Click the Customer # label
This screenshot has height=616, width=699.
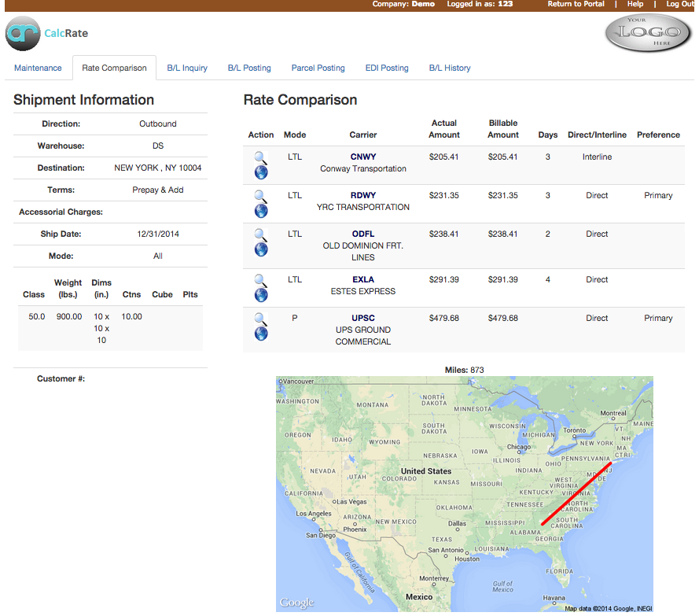[x=61, y=378]
